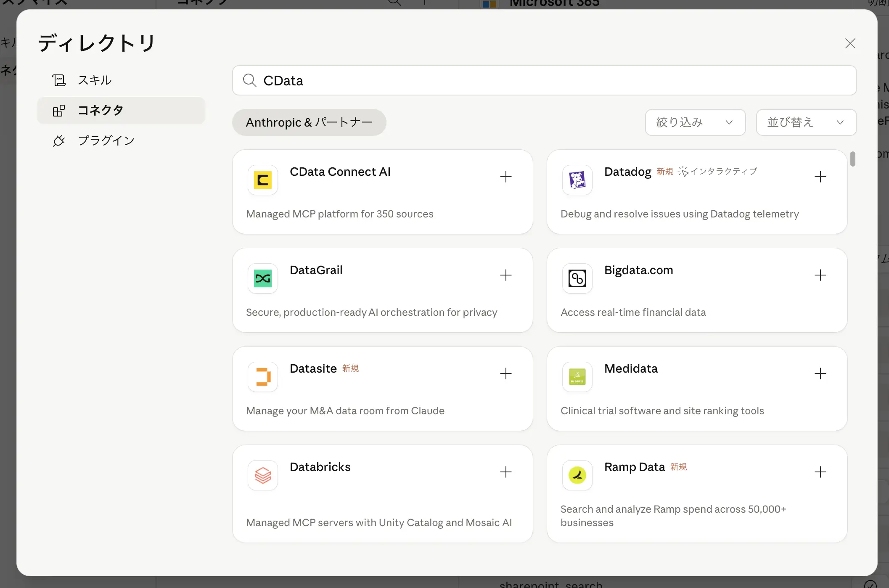Viewport: 889px width, 588px height.
Task: Click the コネクタ blocks icon in sidebar
Action: 59,111
